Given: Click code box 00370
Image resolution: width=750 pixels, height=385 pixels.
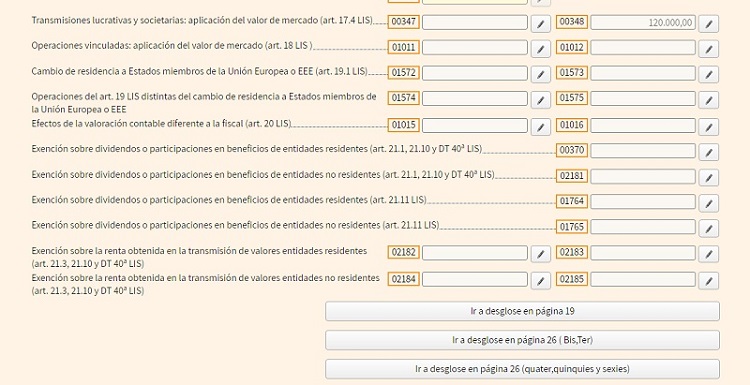Looking at the screenshot, I should [x=572, y=150].
